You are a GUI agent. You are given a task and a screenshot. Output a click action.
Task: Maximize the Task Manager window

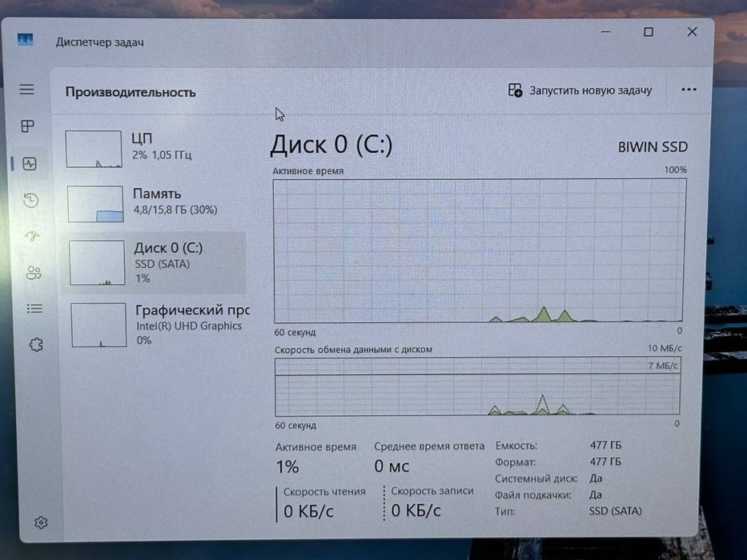point(649,32)
